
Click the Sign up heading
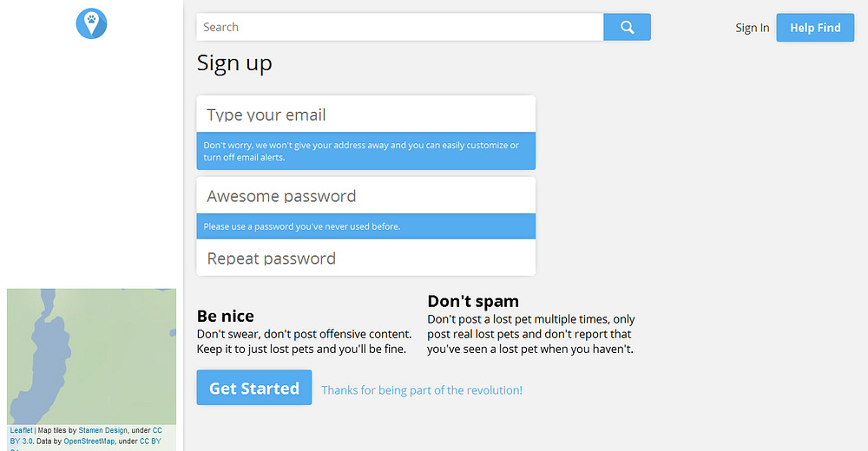[x=234, y=63]
